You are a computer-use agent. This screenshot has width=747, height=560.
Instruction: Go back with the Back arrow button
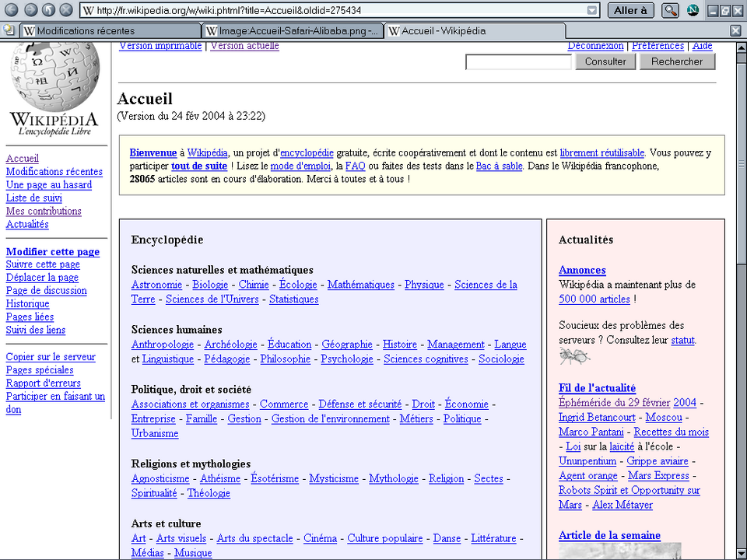point(12,9)
